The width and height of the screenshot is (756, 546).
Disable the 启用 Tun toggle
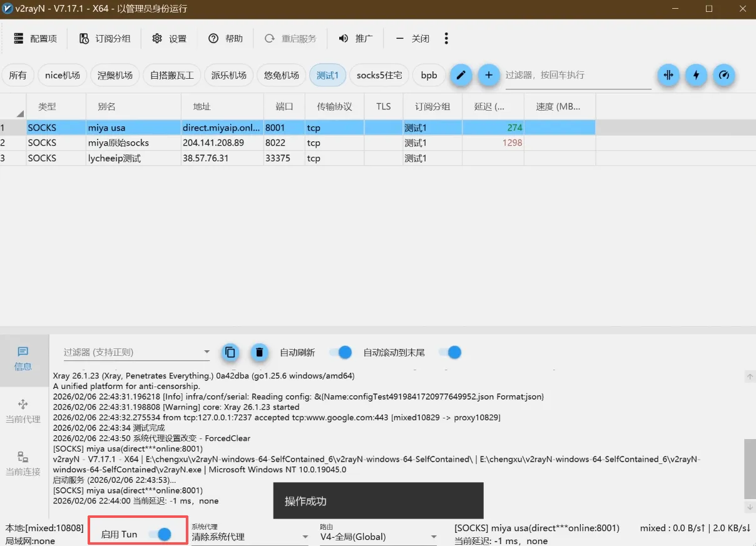pyautogui.click(x=160, y=534)
